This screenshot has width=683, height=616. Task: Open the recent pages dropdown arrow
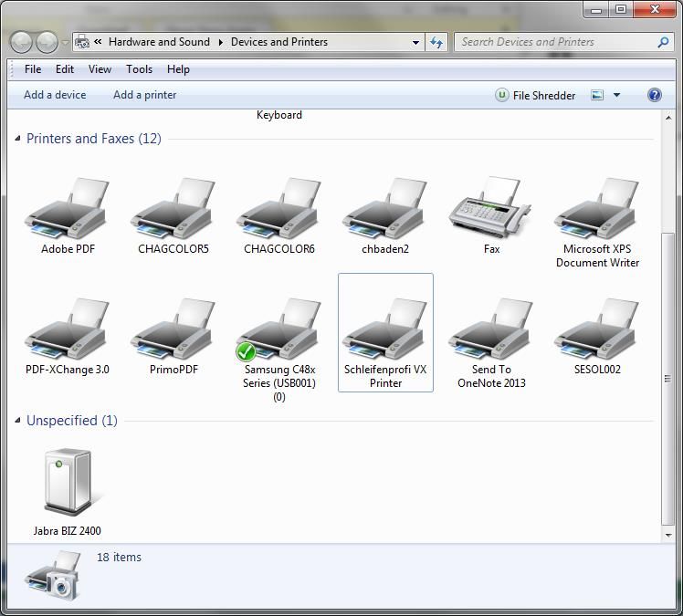click(x=65, y=43)
